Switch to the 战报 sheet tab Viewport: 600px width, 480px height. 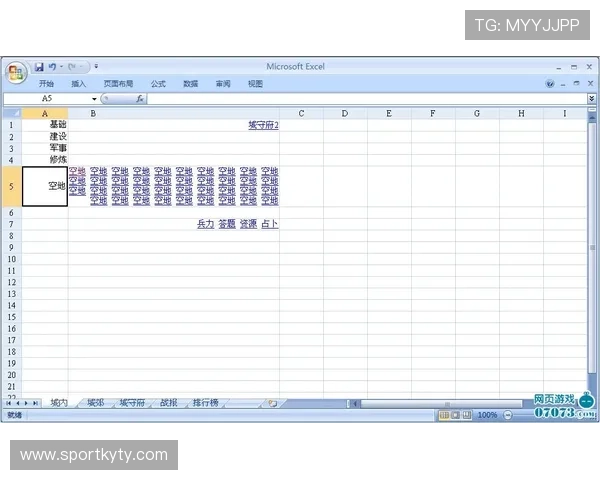coord(169,403)
